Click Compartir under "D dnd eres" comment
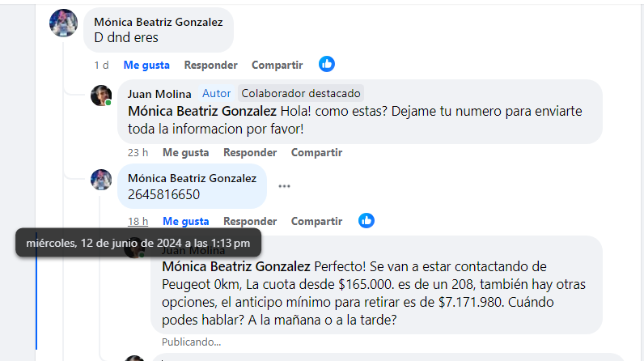The height and width of the screenshot is (361, 644). click(x=277, y=65)
